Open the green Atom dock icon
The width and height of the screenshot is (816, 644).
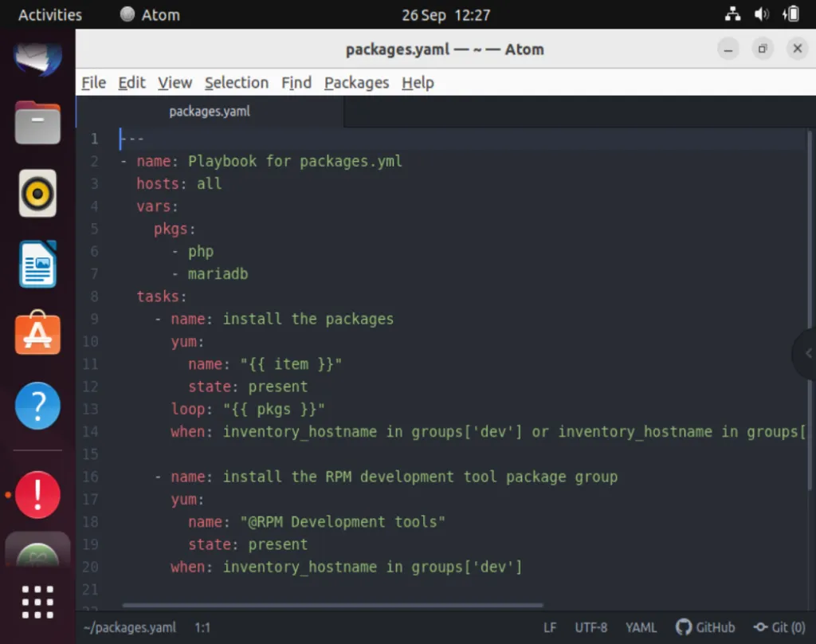[x=37, y=553]
